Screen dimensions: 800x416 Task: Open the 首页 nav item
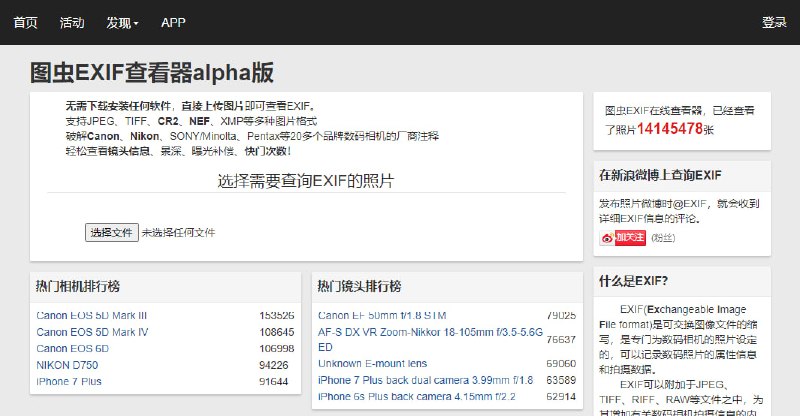(25, 22)
